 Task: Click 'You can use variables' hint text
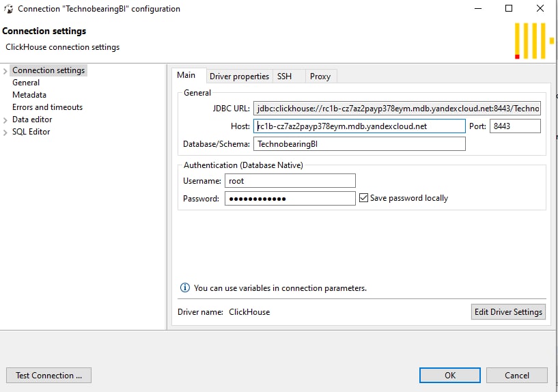point(280,288)
